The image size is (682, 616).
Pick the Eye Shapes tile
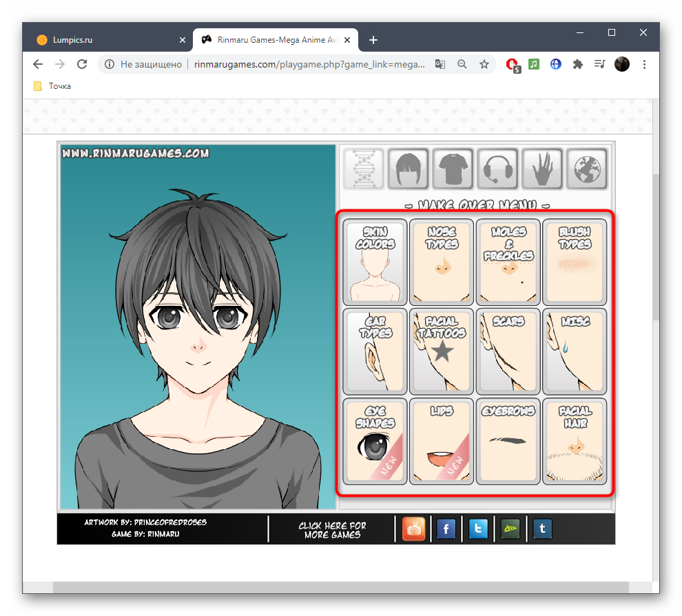tap(375, 441)
